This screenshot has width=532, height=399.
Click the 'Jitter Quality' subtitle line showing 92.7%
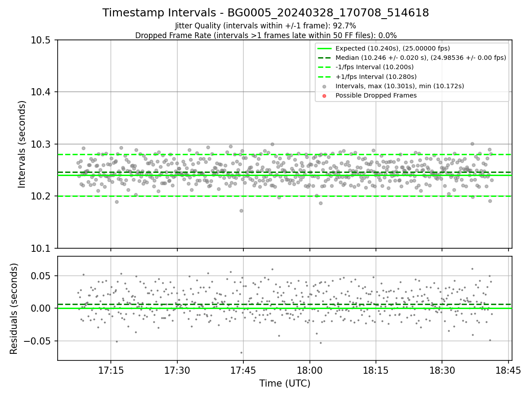(266, 26)
